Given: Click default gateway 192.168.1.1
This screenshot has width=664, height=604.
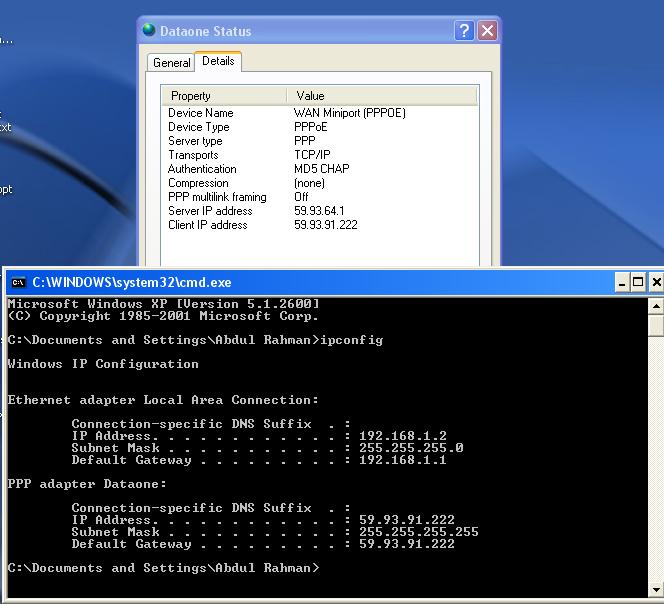Looking at the screenshot, I should tap(403, 460).
